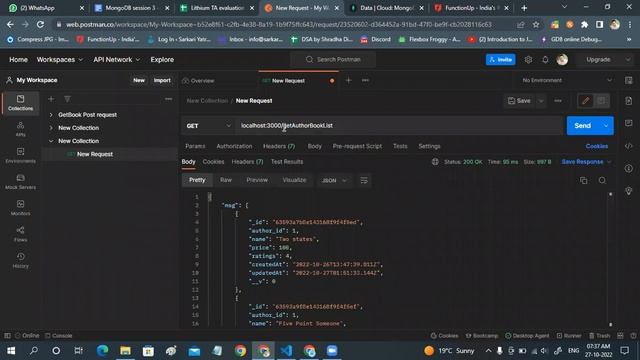
Task: Click the filter icon in collections sidebar
Action: point(67,99)
